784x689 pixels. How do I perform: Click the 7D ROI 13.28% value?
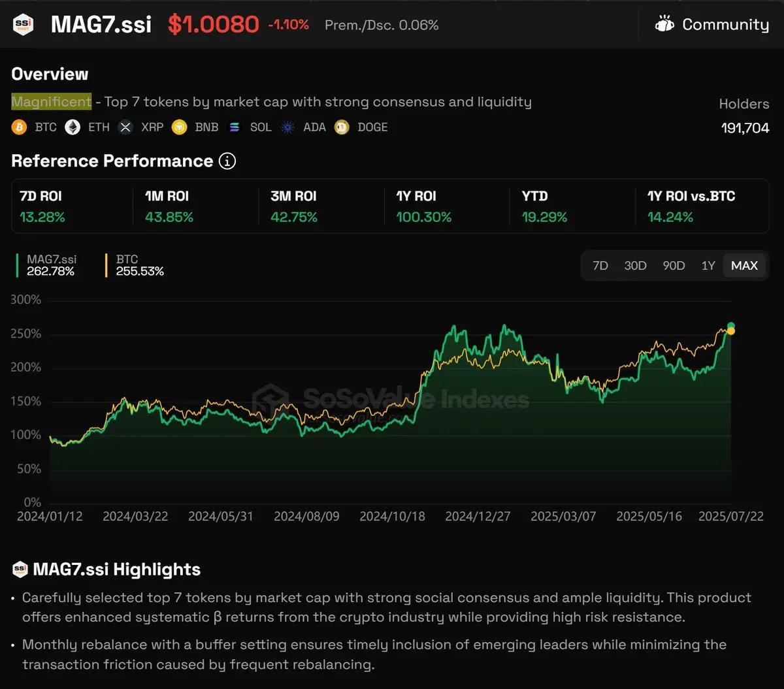42,217
